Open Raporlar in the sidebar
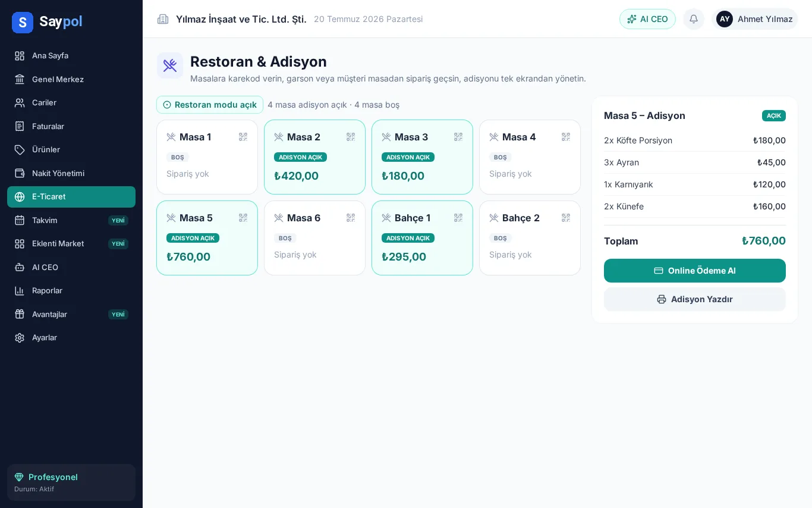The width and height of the screenshot is (812, 508). (71, 290)
